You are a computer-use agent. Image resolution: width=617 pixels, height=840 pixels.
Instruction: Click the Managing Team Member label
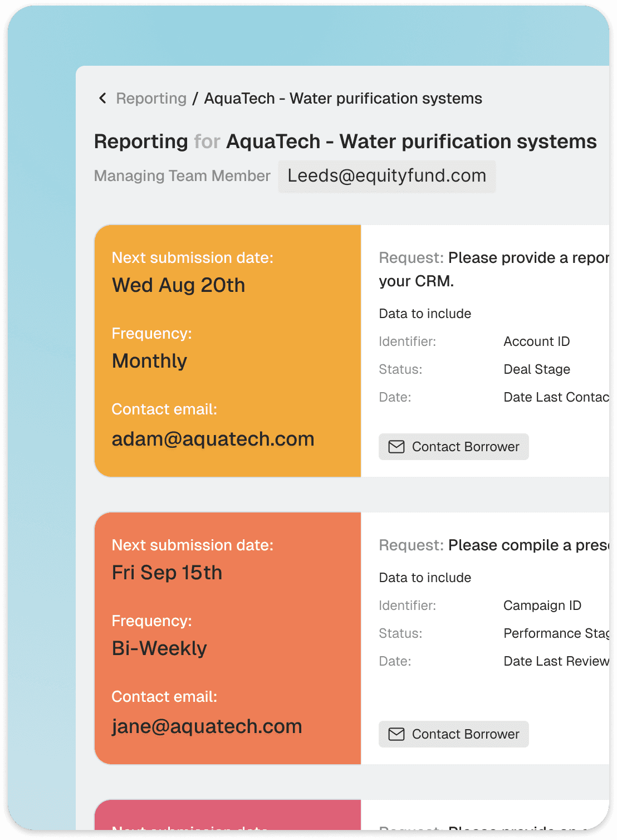182,176
